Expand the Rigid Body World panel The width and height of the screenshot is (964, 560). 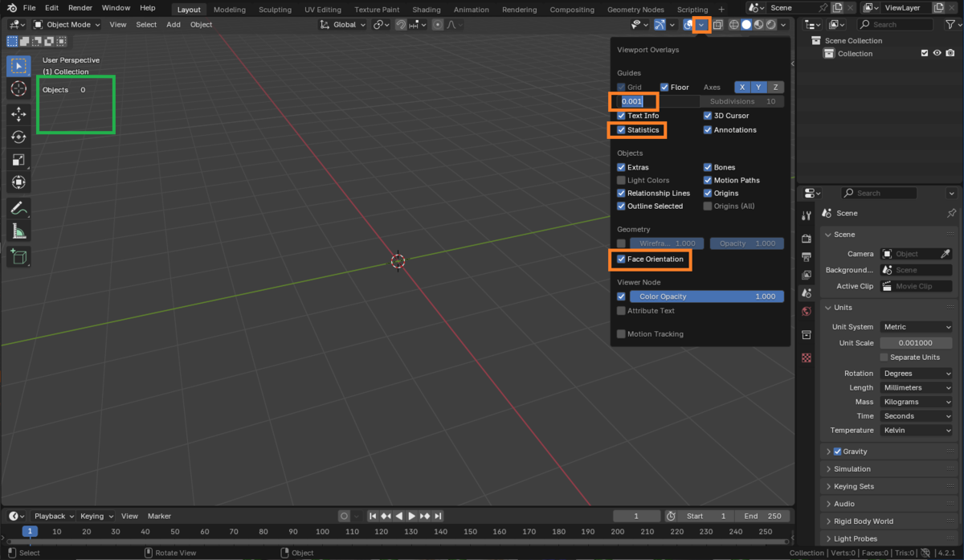(828, 521)
